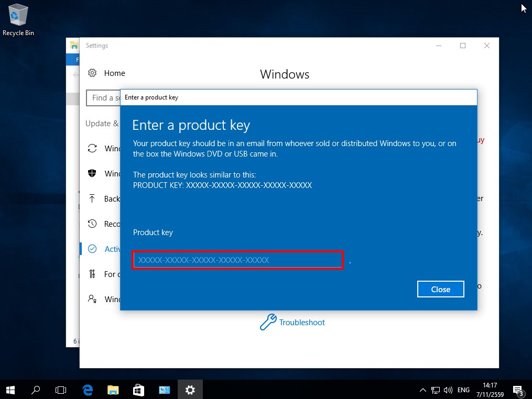Viewport: 532px width, 399px height.
Task: Open the network tray icon
Action: (x=436, y=390)
